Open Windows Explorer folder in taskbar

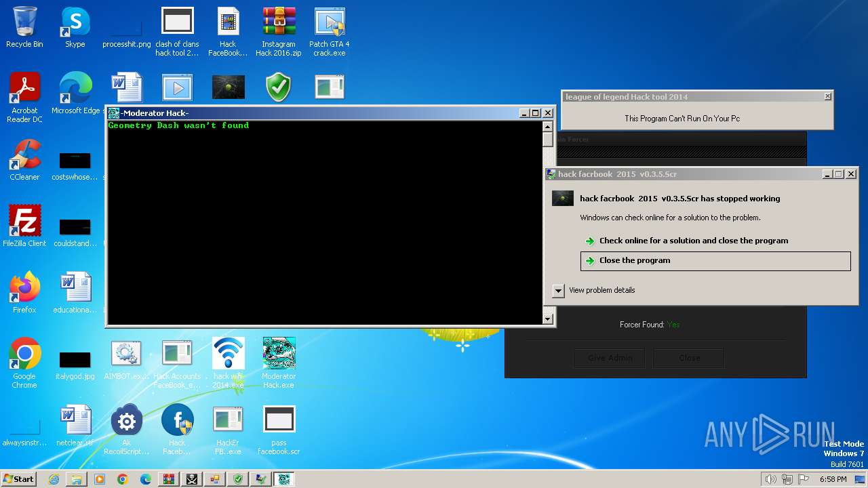click(x=77, y=479)
